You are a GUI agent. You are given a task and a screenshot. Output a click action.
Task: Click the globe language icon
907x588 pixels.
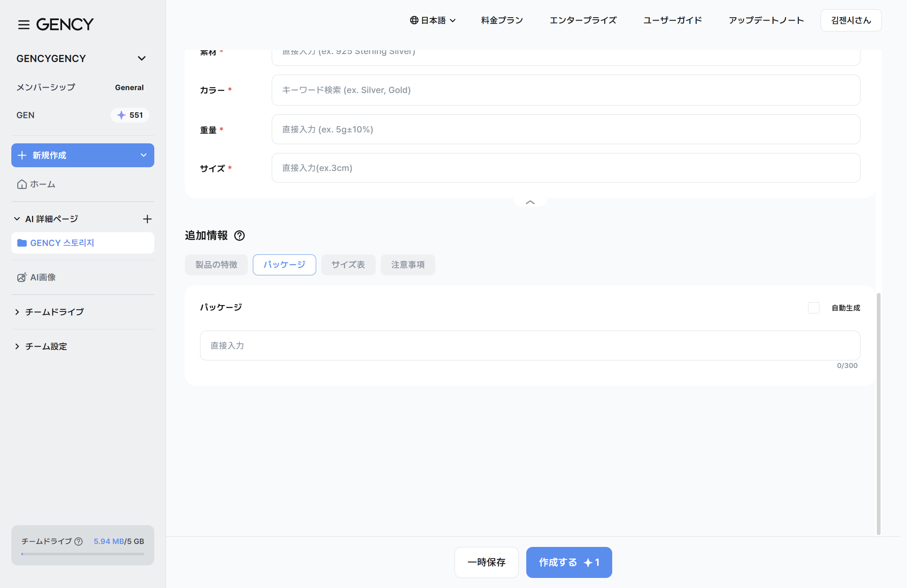coord(414,20)
